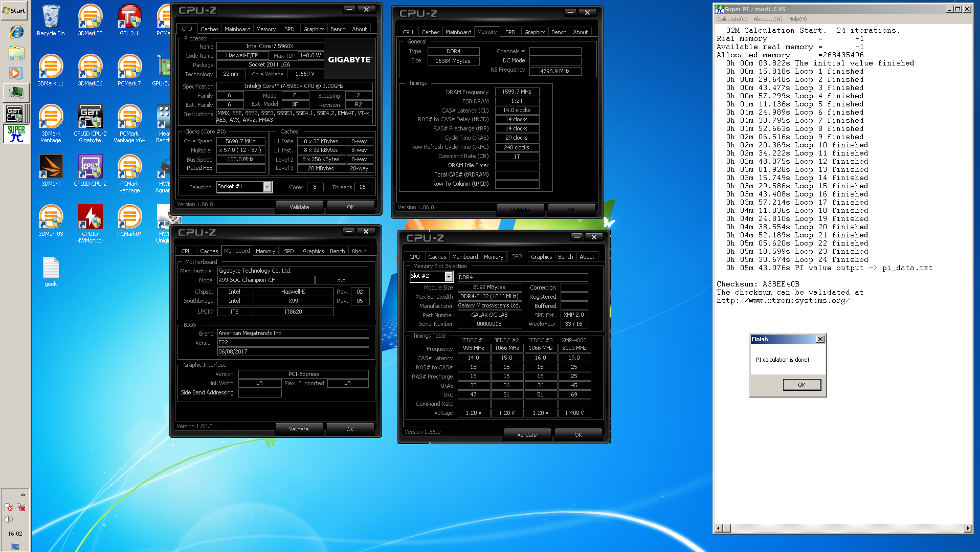The height and width of the screenshot is (552, 980).
Task: Click the Windows Media Player taskbar icon
Action: (16, 73)
